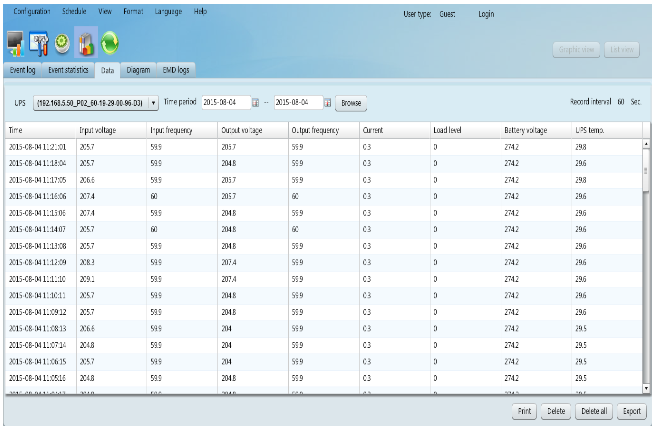Screen dimensions: 656x430
Task: Select the row timed 2015-08-04 11:07:14
Action: pyautogui.click(x=324, y=346)
